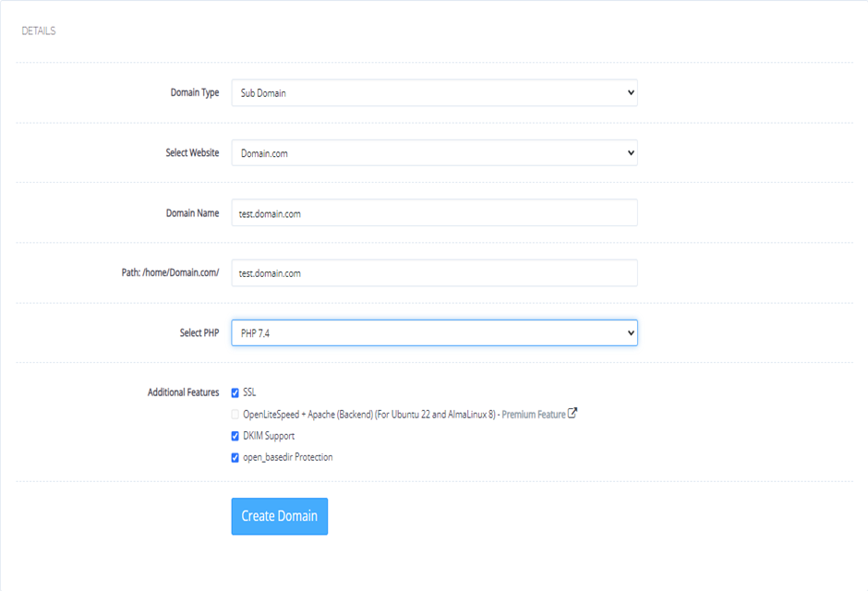Check the OpenLiteSpeed + Apache backend option

pos(235,414)
